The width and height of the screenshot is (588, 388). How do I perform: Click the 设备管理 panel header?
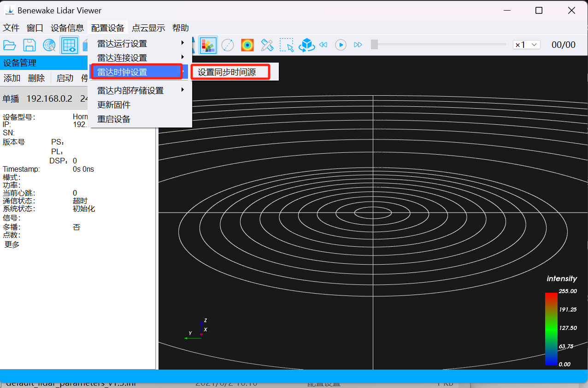pyautogui.click(x=44, y=63)
